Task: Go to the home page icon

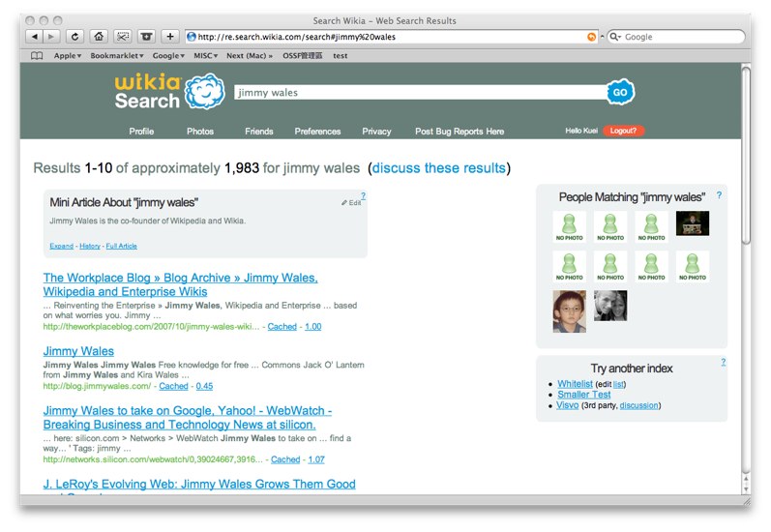Action: pyautogui.click(x=99, y=37)
